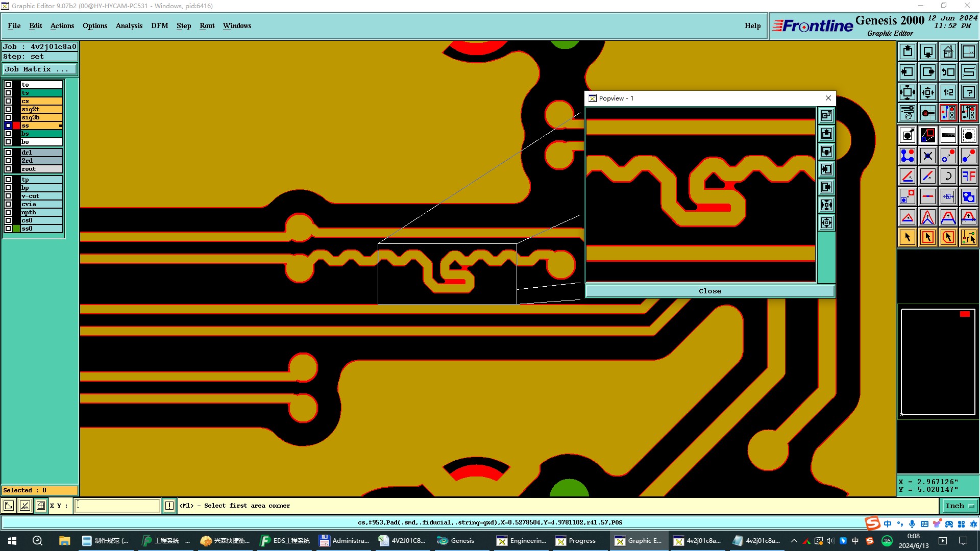Screen dimensions: 980x551
Task: Click the overlapping blue shapes icon
Action: pyautogui.click(x=969, y=196)
